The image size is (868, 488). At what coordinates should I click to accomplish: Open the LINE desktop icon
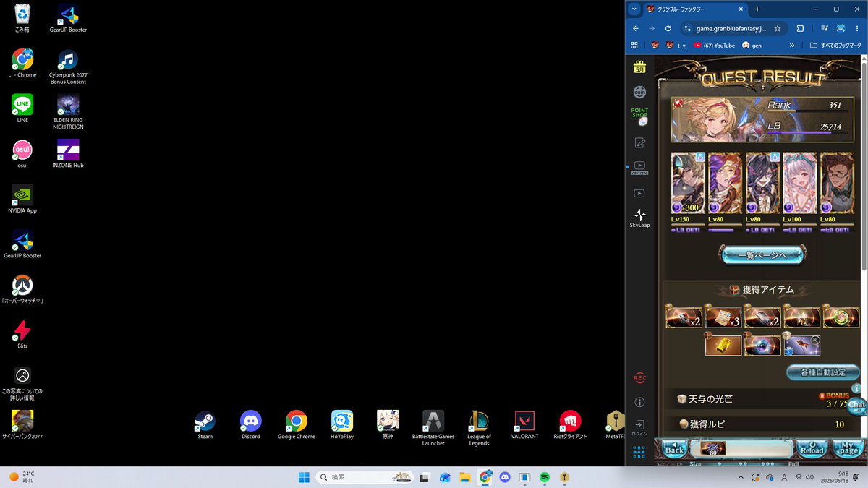coord(22,108)
